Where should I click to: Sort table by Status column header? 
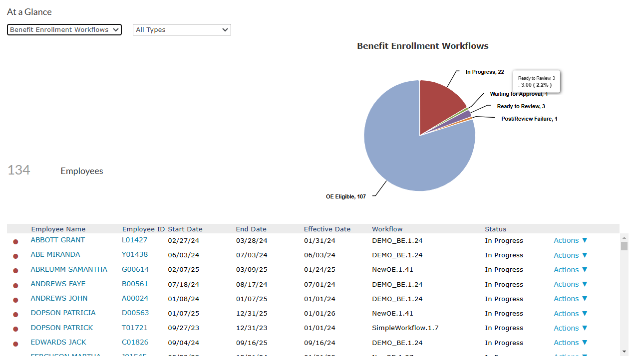[495, 229]
